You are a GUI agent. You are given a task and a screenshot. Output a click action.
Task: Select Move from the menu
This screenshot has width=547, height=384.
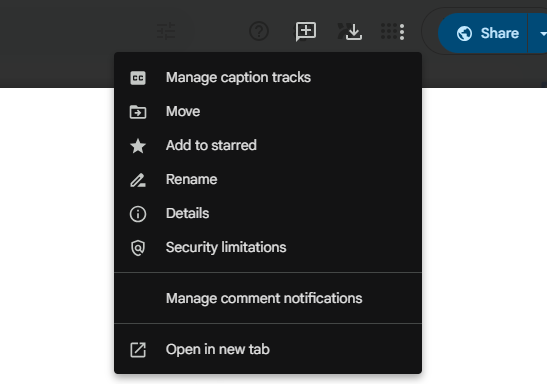coord(268,112)
